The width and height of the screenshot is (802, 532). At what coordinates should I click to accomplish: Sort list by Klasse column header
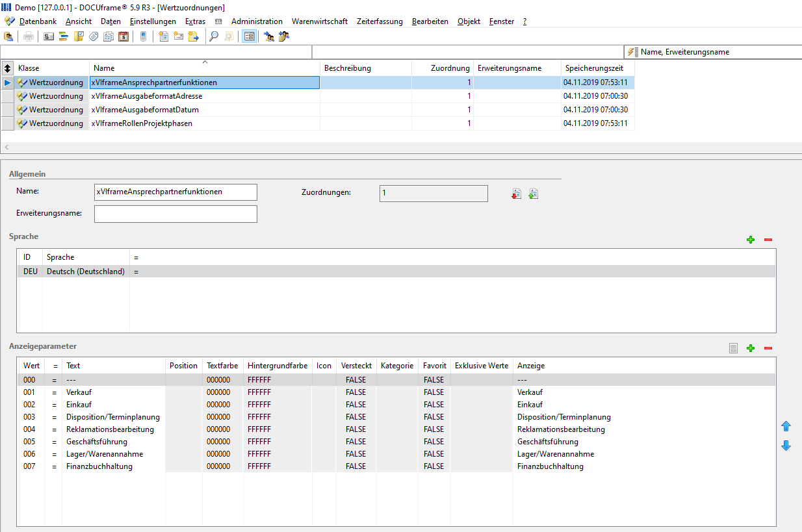51,68
